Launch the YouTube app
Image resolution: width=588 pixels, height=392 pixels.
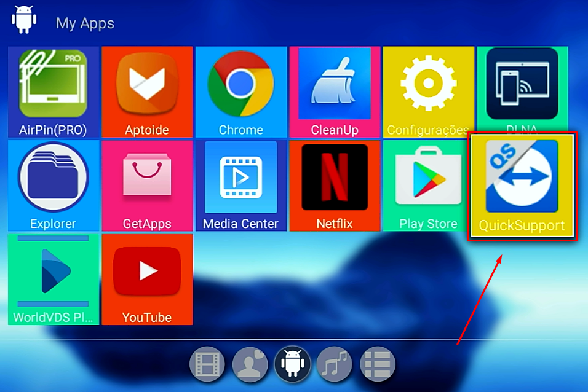point(147,280)
